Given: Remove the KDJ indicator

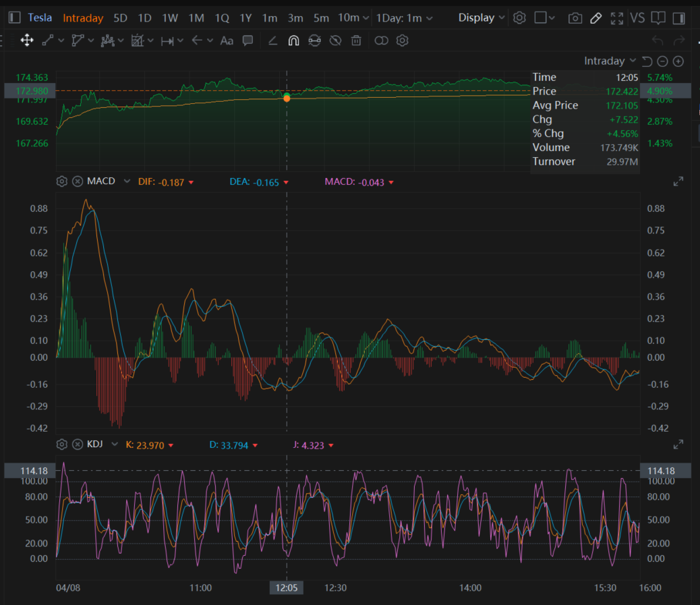Looking at the screenshot, I should tap(78, 444).
